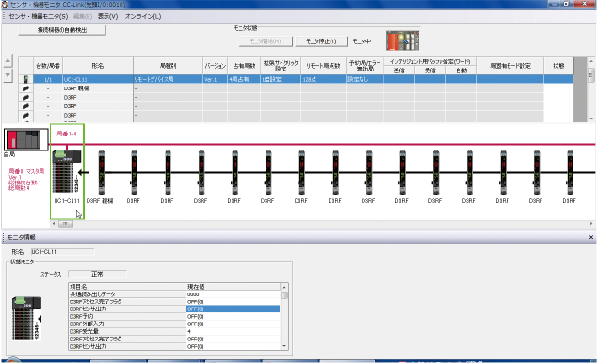Click the connected device auto-detect button
This screenshot has width=597, height=364.
tap(62, 30)
